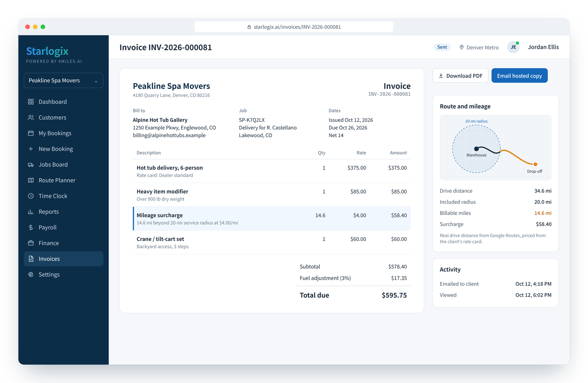The height and width of the screenshot is (383, 588).
Task: Click the Sent status badge
Action: 442,47
